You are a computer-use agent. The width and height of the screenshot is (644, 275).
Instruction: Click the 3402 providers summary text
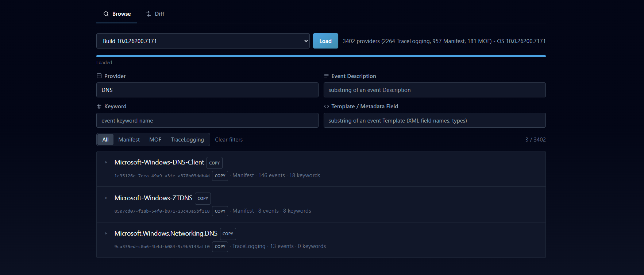click(444, 41)
